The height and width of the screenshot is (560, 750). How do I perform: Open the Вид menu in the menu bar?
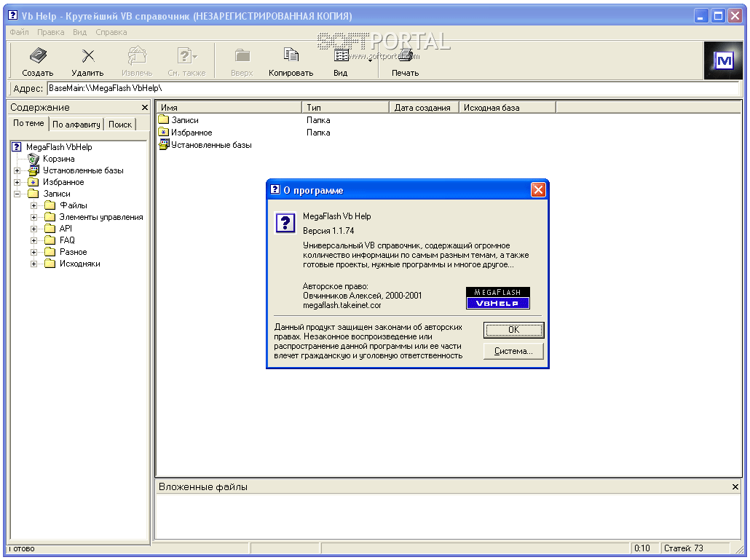click(x=80, y=32)
